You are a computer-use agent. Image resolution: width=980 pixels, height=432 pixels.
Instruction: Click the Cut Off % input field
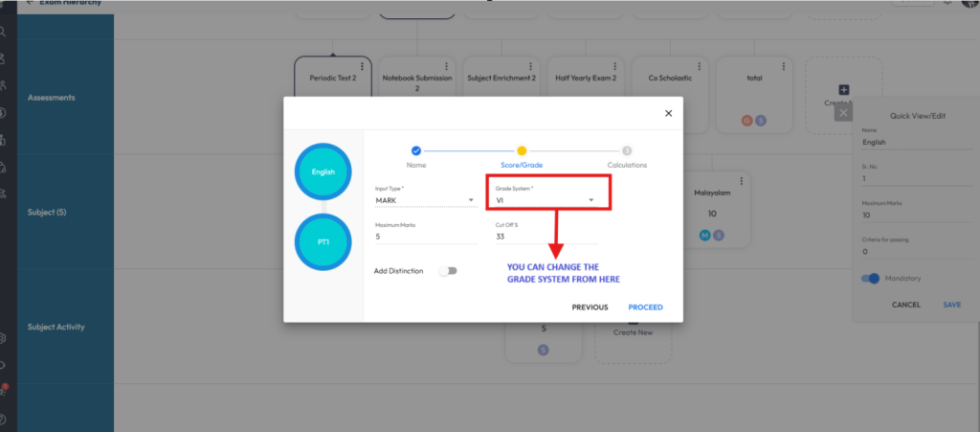point(544,237)
